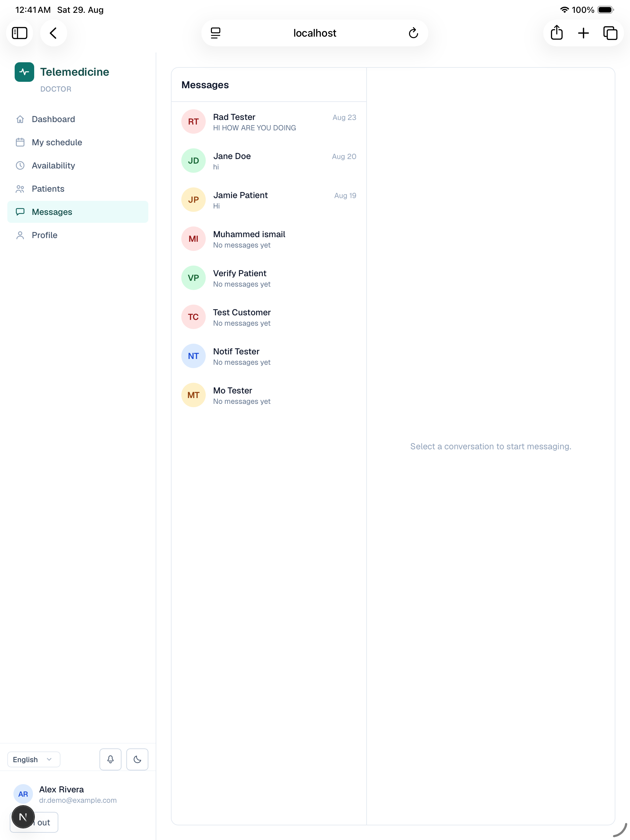
Task: Toggle the browser sidebar panel
Action: [20, 33]
